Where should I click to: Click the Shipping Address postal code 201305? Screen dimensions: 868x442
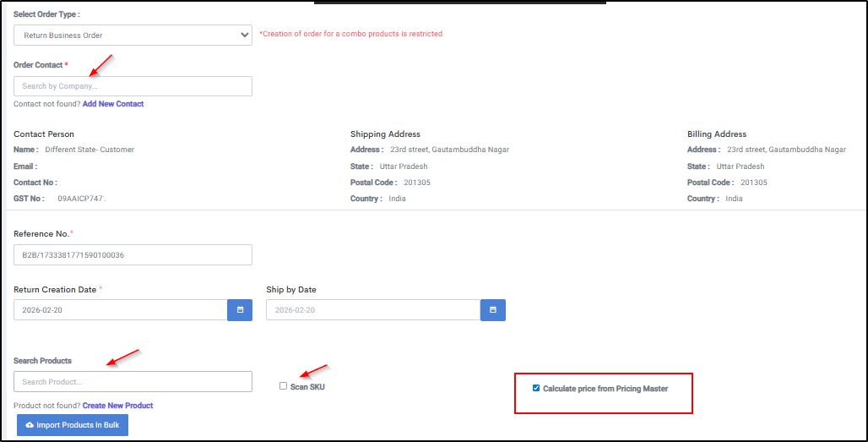pos(417,183)
